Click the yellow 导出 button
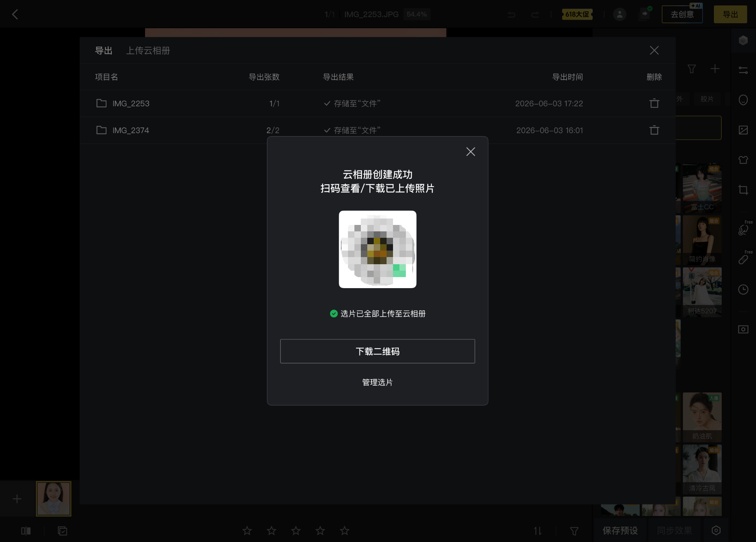Viewport: 756px width, 542px height. [x=730, y=14]
